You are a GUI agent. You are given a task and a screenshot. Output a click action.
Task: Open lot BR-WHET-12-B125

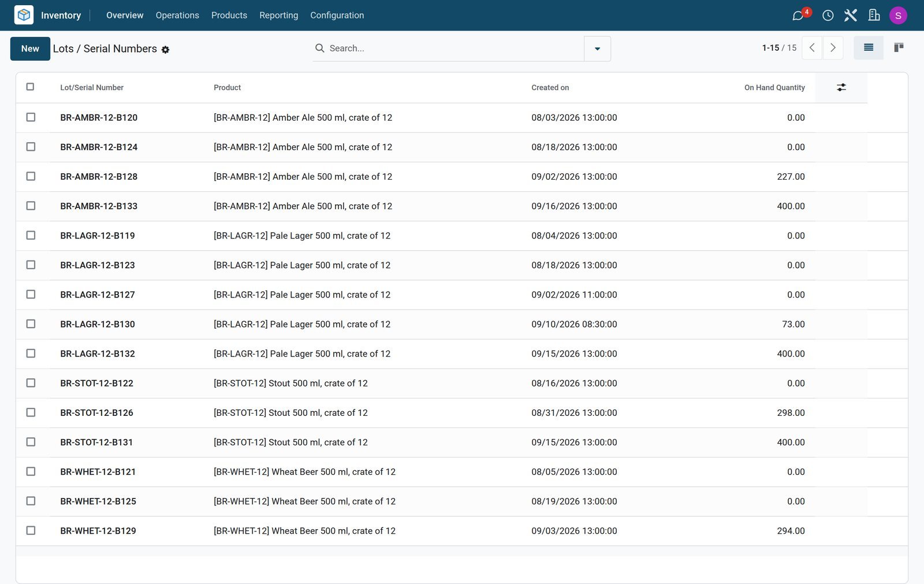point(98,501)
